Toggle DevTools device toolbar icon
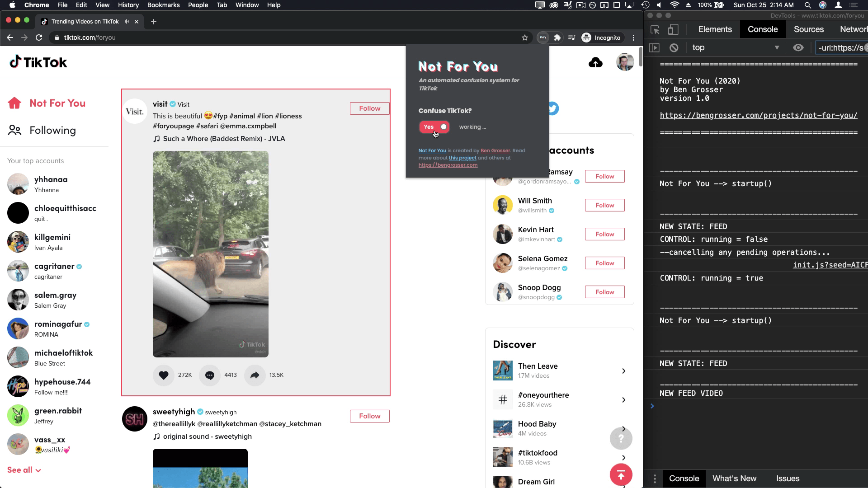 (673, 29)
